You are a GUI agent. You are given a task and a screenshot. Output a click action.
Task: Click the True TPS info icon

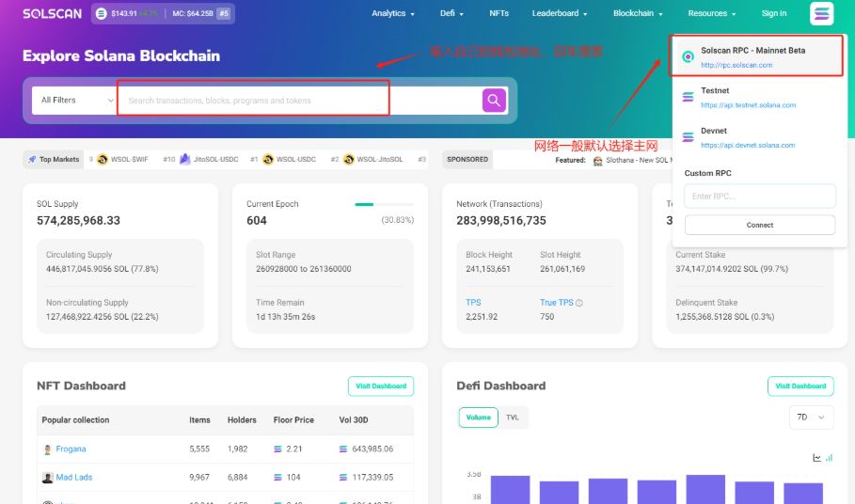[x=579, y=303]
